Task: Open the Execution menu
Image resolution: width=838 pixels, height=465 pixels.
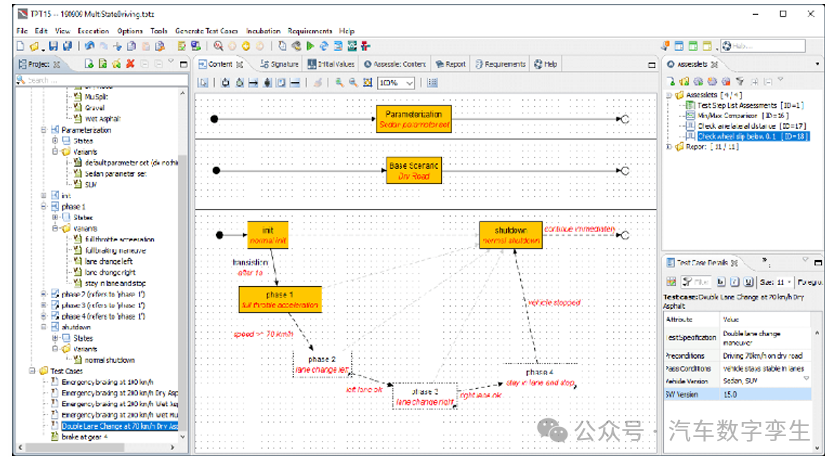Action: tap(93, 31)
